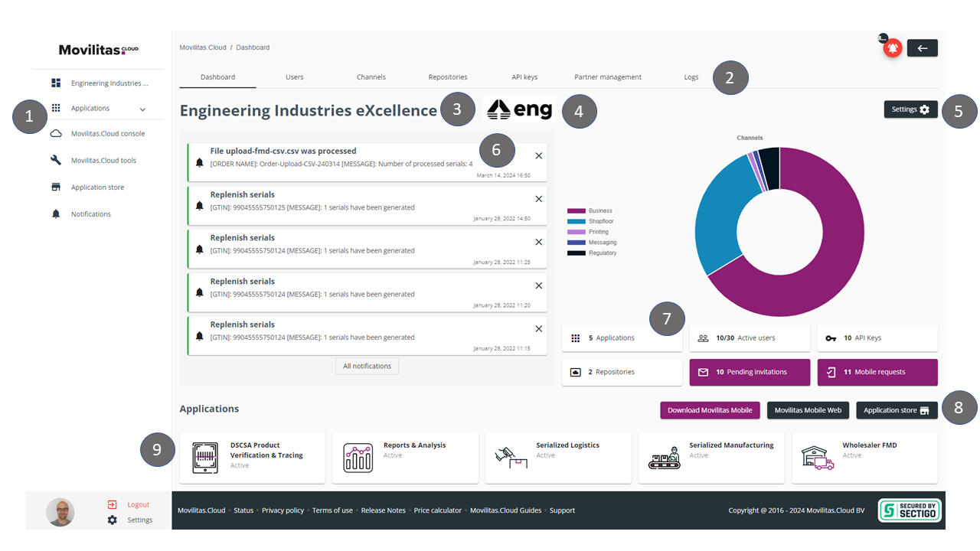Viewport: 980px width, 551px height.
Task: Open the Terms of use footer link
Action: (332, 510)
